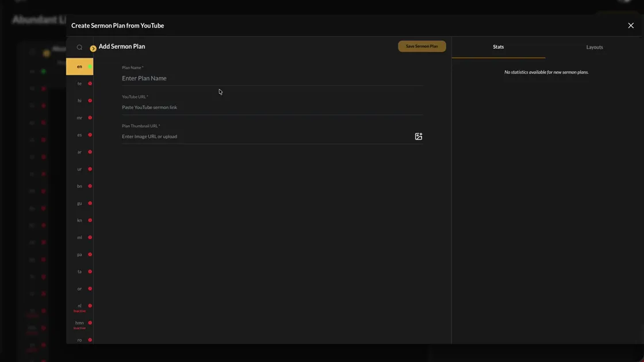Focus the Enter Plan Name field
This screenshot has width=644, height=362.
tap(273, 78)
